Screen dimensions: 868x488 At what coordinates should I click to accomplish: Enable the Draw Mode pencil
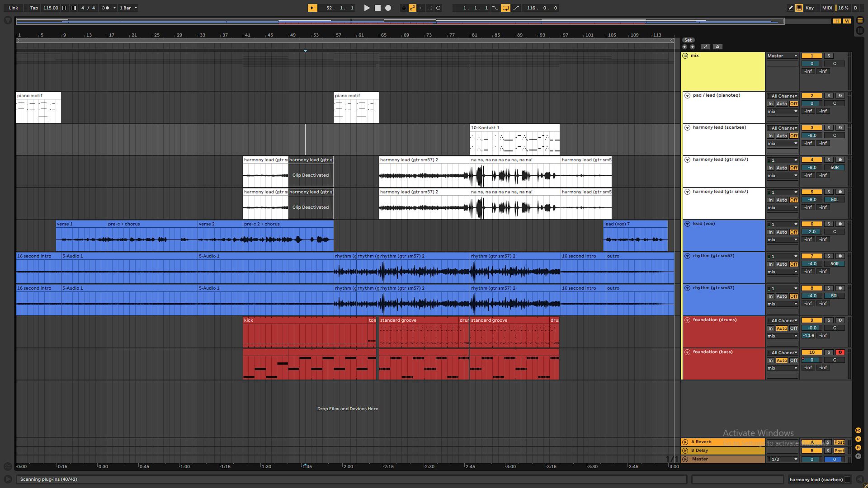pyautogui.click(x=790, y=8)
